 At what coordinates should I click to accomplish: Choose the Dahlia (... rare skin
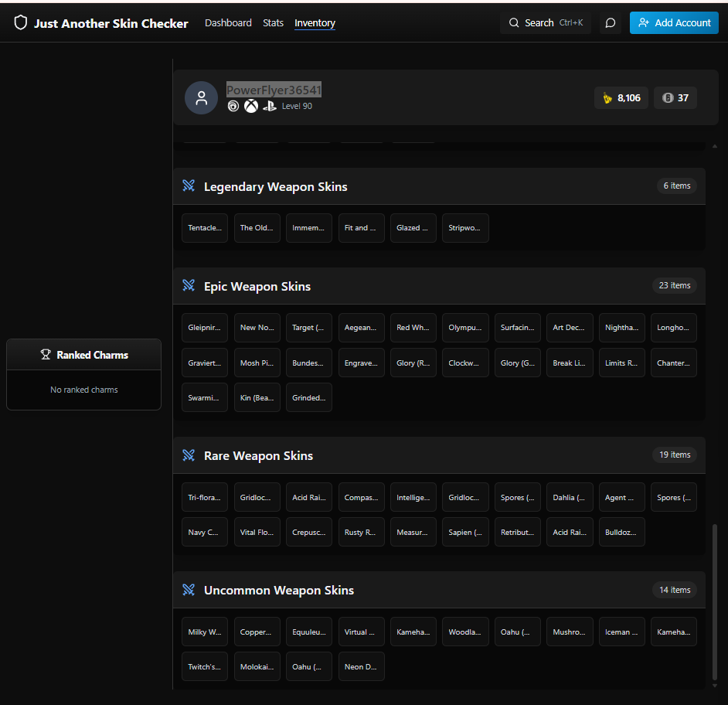pyautogui.click(x=570, y=497)
